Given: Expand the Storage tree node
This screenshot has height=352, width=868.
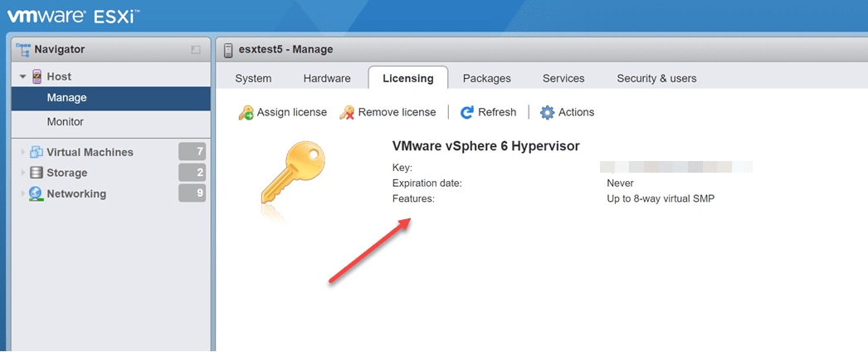Looking at the screenshot, I should pos(22,173).
